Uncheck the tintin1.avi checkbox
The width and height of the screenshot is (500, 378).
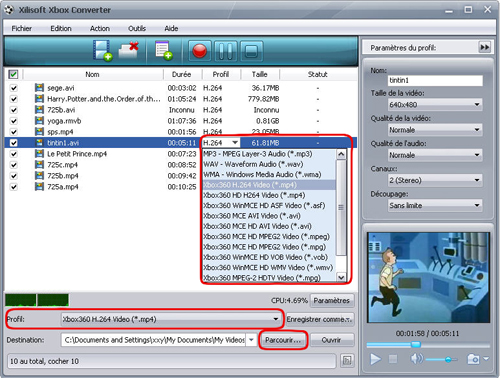[14, 143]
